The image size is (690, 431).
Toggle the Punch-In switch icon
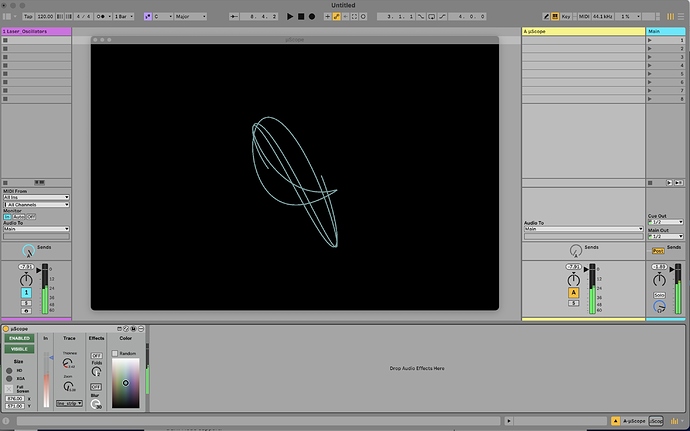[421, 16]
